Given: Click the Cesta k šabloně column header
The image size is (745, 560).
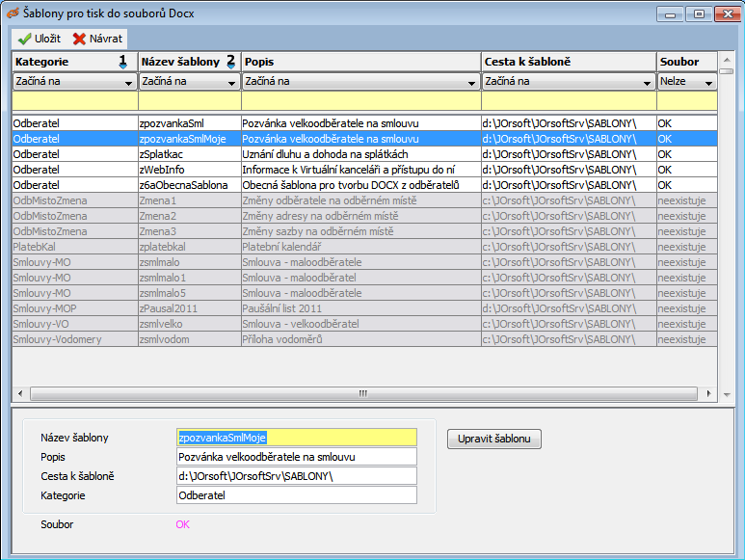Looking at the screenshot, I should [569, 62].
